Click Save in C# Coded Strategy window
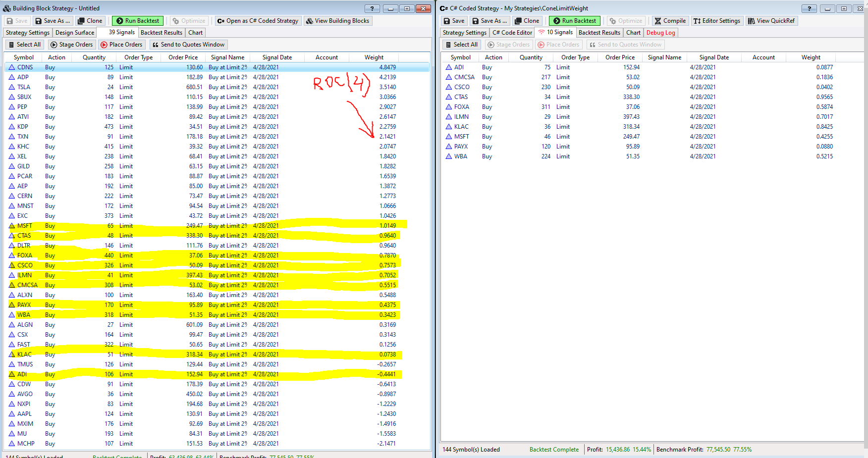The image size is (868, 458). point(454,21)
